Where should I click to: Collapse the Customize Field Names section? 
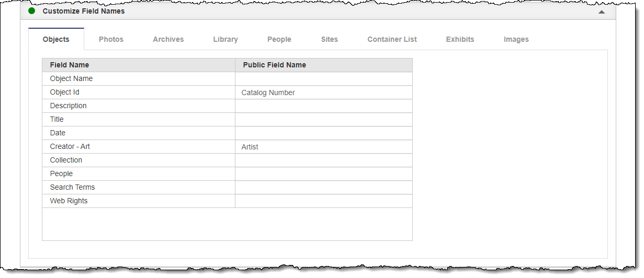(x=602, y=11)
